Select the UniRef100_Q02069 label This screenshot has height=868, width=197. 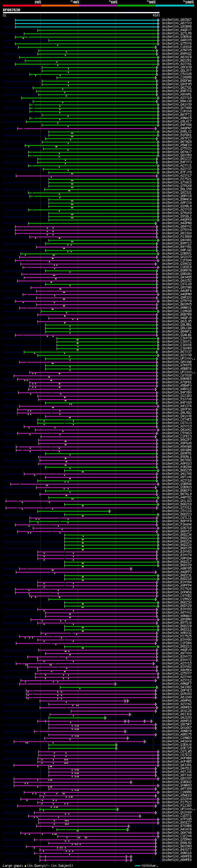click(x=177, y=812)
